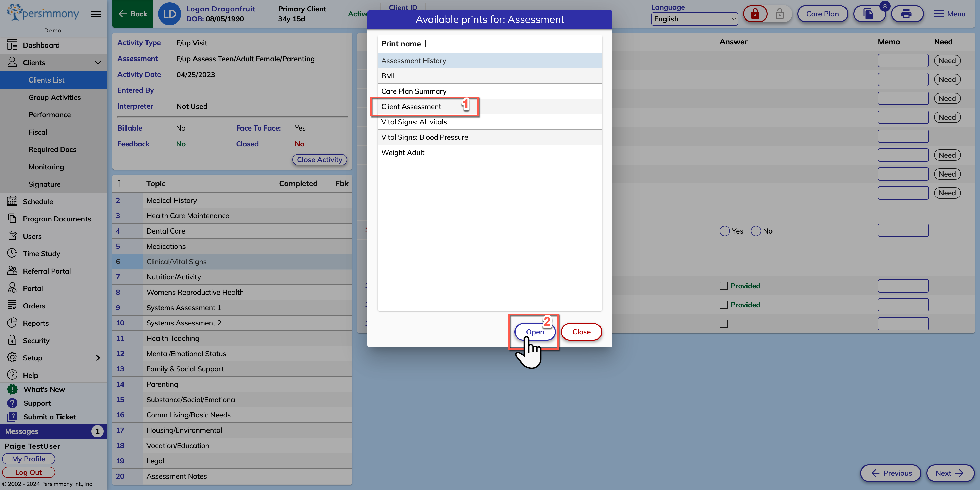
Task: Toggle the hamburger sidebar collapse icon
Action: [96, 14]
